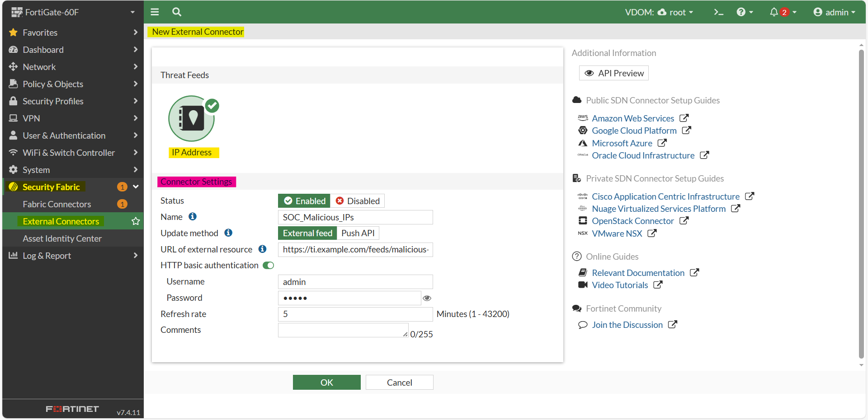Open Fabric Connectors in the sidebar

coord(73,204)
